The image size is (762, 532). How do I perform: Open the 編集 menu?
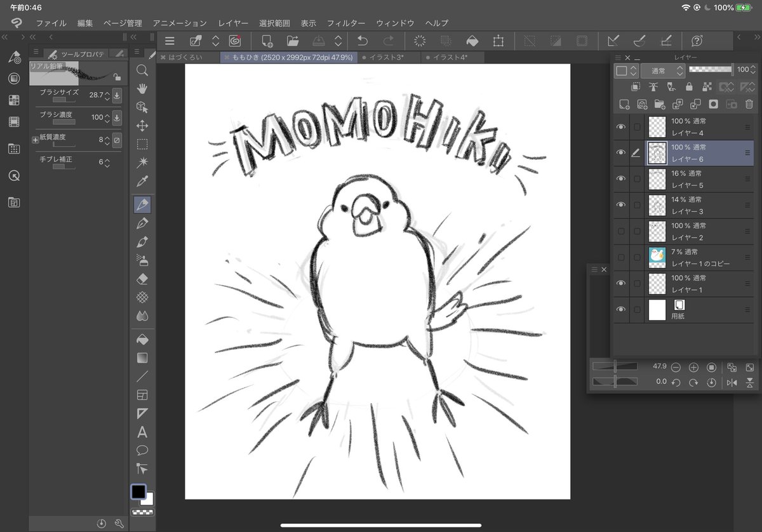(85, 23)
